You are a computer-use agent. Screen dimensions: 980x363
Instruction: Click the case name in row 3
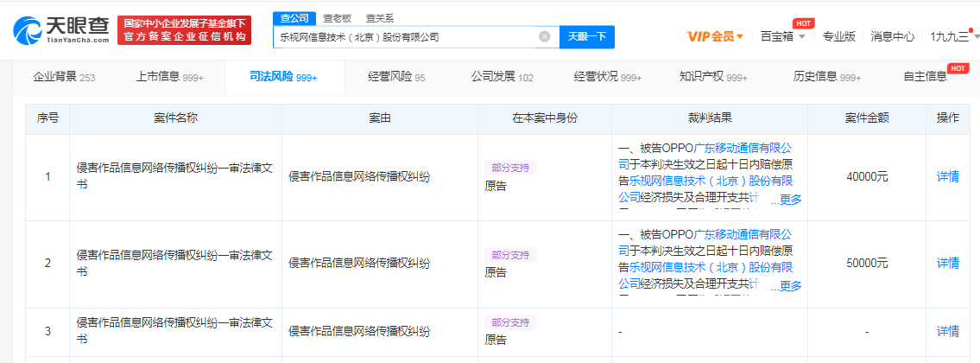click(174, 331)
